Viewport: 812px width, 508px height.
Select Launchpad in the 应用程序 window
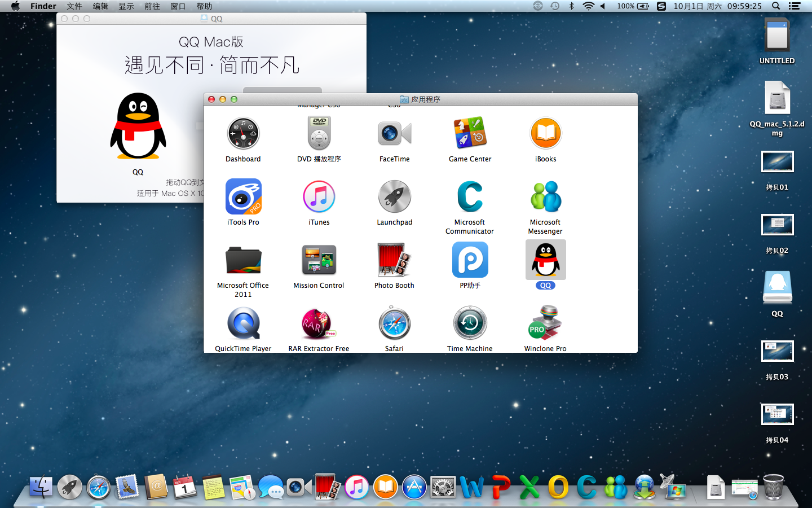(394, 196)
